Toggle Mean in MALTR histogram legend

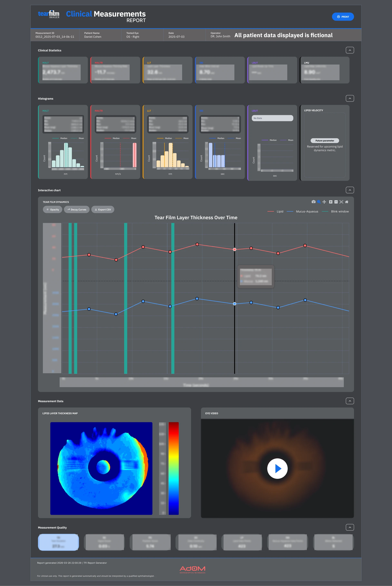130,138
